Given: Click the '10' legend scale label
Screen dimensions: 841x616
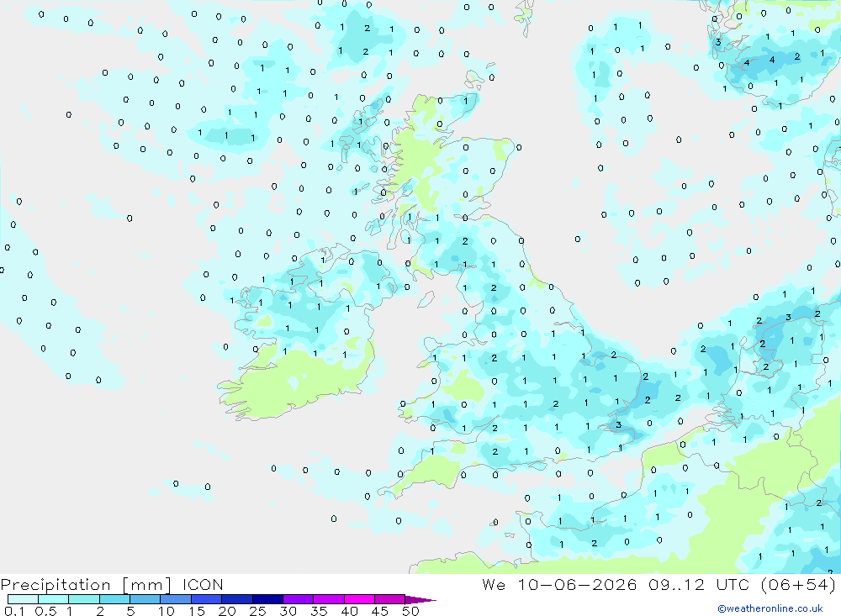Looking at the screenshot, I should pyautogui.click(x=167, y=611).
